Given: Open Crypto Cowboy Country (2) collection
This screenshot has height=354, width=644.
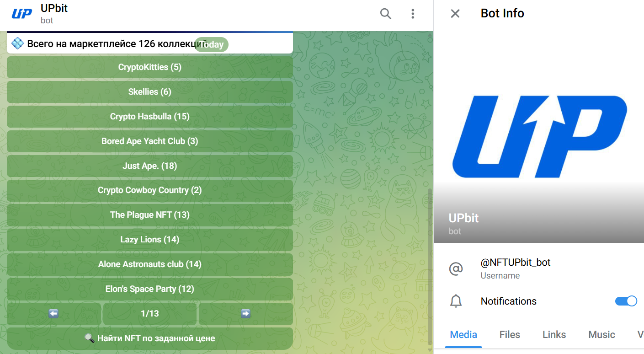Looking at the screenshot, I should click(150, 190).
